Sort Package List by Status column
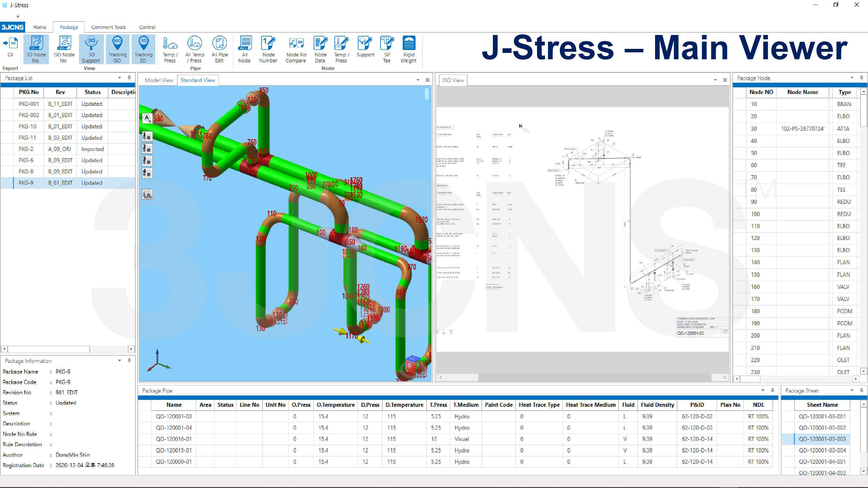This screenshot has height=488, width=868. point(92,92)
